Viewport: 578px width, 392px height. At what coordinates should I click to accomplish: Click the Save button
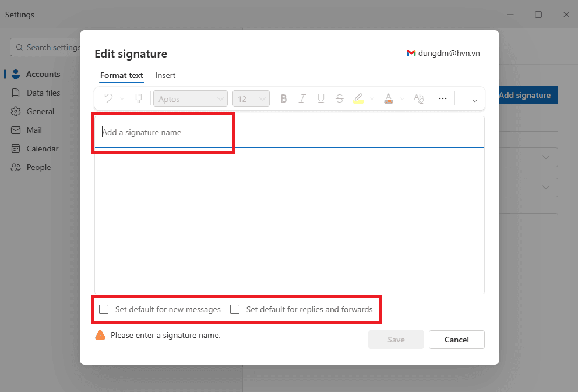click(396, 340)
